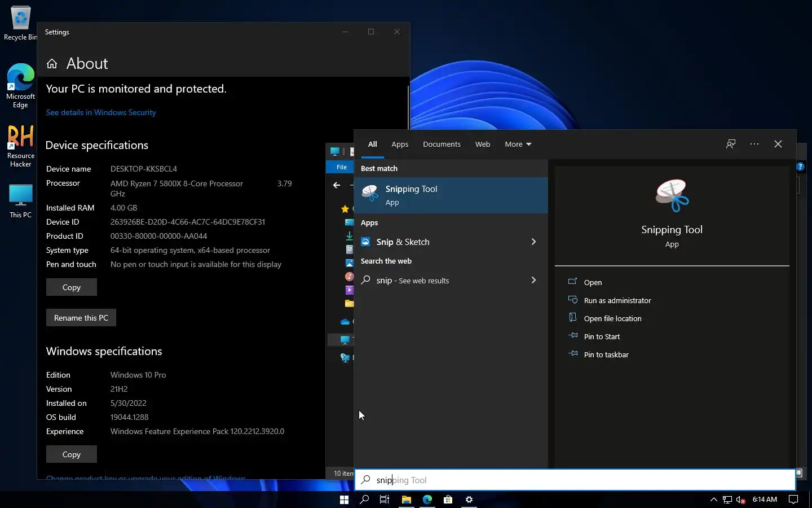Click the Product ID 00330-80000-00000-AA044
This screenshot has height=508, width=812.
coord(159,236)
